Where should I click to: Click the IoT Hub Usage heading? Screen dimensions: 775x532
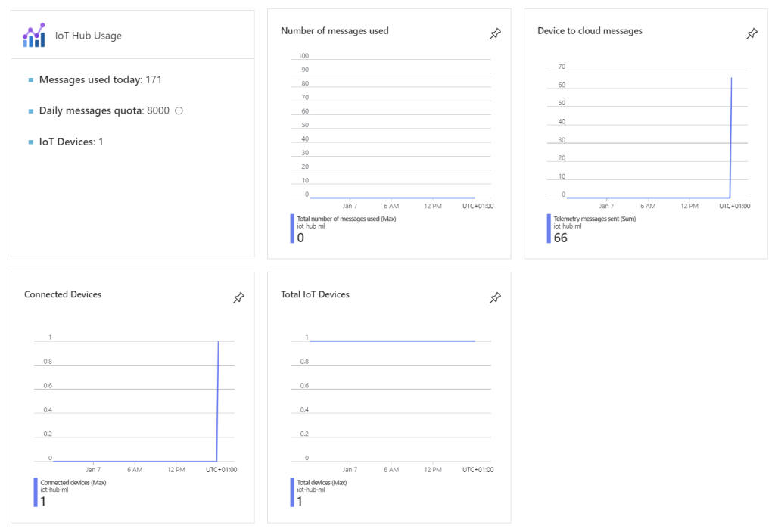[89, 36]
